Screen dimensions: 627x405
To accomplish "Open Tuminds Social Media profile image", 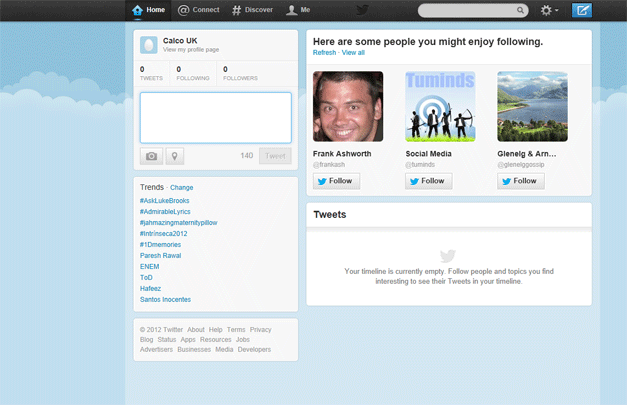I will pos(440,106).
